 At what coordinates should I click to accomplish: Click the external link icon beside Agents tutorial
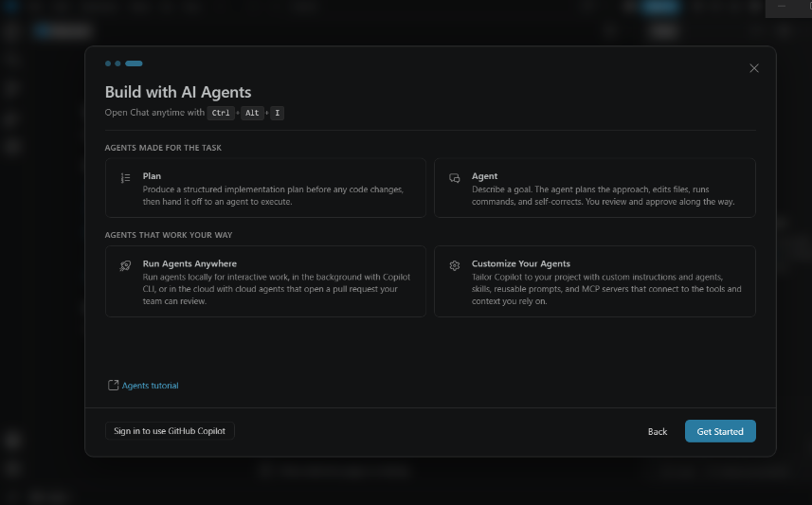[113, 385]
